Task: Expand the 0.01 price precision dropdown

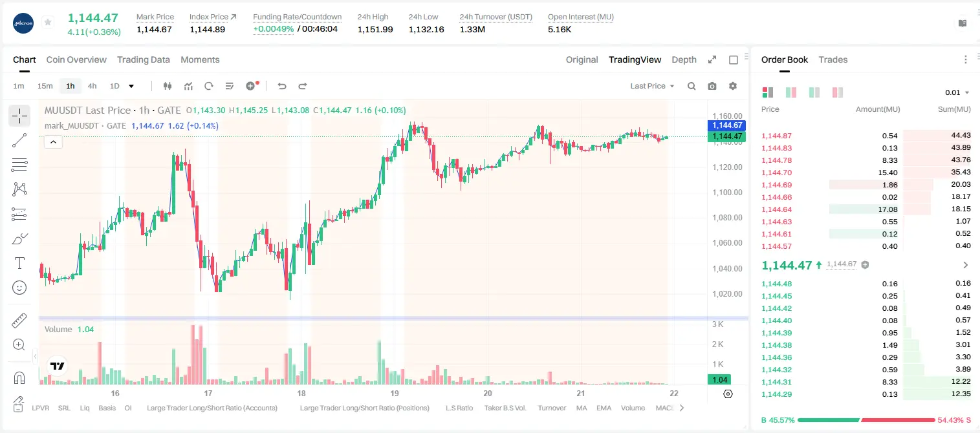Action: coord(957,92)
